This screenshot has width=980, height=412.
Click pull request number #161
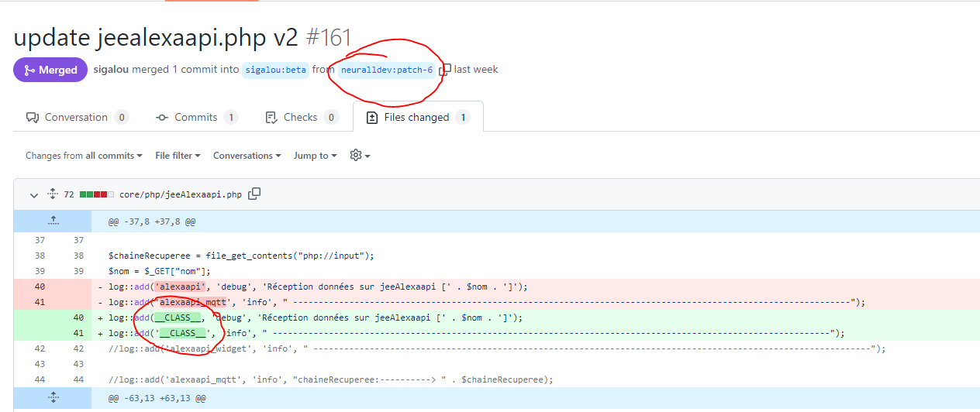[x=328, y=36]
